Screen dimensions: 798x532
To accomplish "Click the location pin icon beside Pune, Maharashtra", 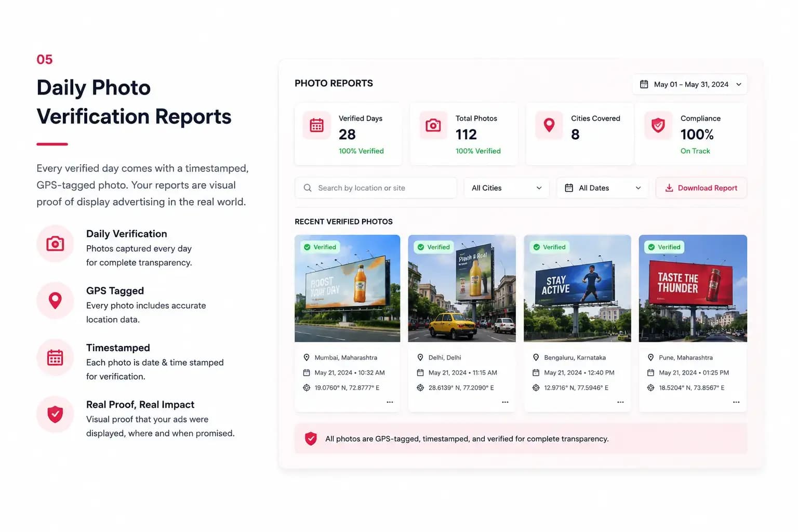I will pyautogui.click(x=650, y=357).
